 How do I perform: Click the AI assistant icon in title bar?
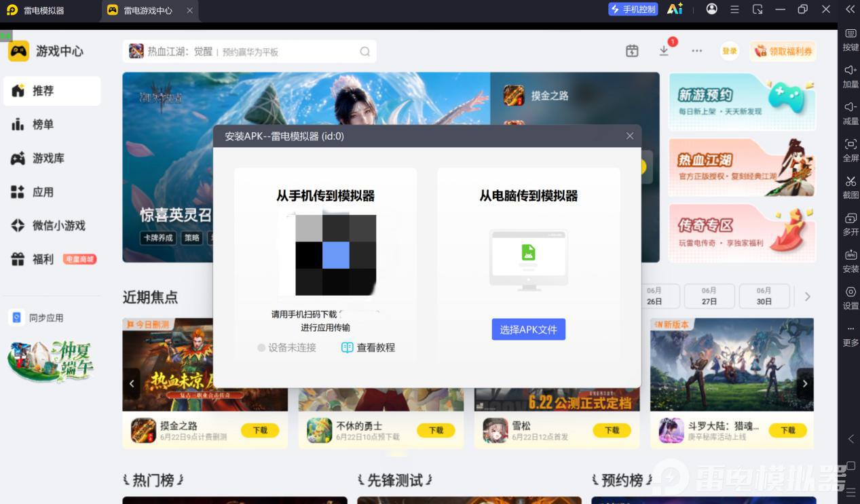pos(675,9)
